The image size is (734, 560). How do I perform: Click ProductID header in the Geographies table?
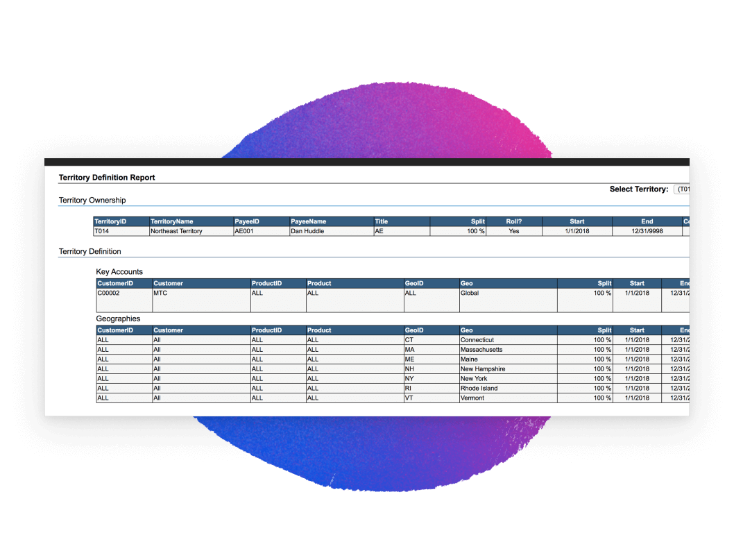pyautogui.click(x=278, y=330)
